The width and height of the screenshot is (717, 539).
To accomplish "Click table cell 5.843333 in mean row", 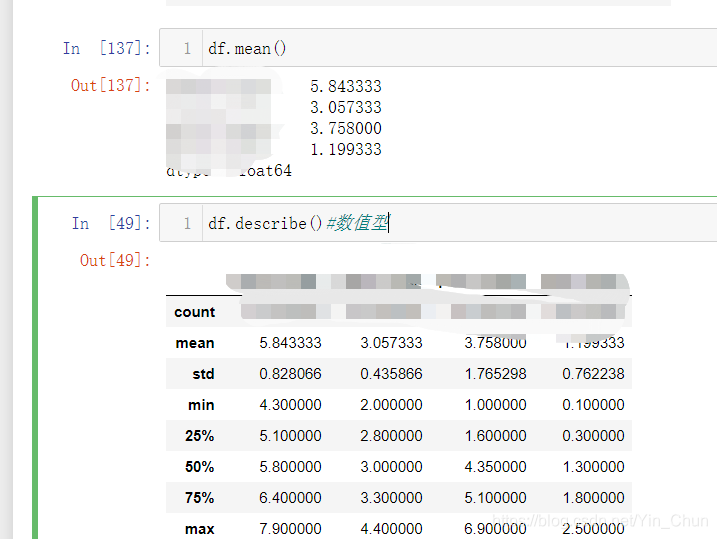I will [290, 343].
